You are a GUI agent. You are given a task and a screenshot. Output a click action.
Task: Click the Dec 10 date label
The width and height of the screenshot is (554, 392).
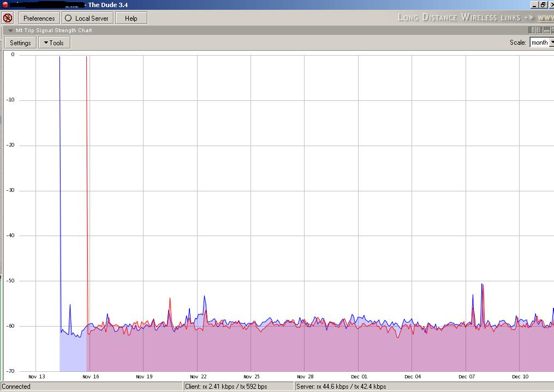520,377
